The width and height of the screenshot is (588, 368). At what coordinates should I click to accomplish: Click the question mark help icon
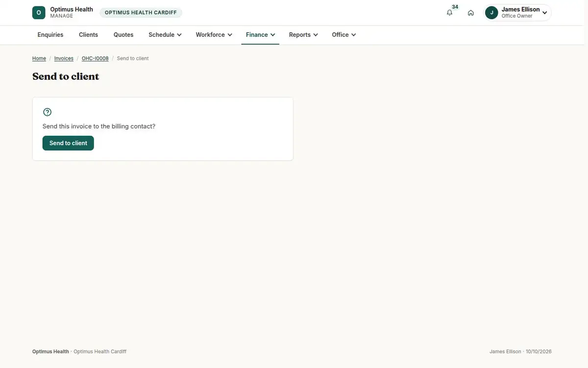[x=47, y=112]
